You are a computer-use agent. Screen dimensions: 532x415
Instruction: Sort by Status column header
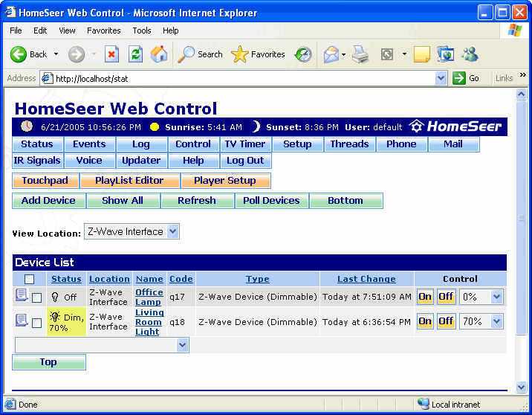click(x=67, y=279)
